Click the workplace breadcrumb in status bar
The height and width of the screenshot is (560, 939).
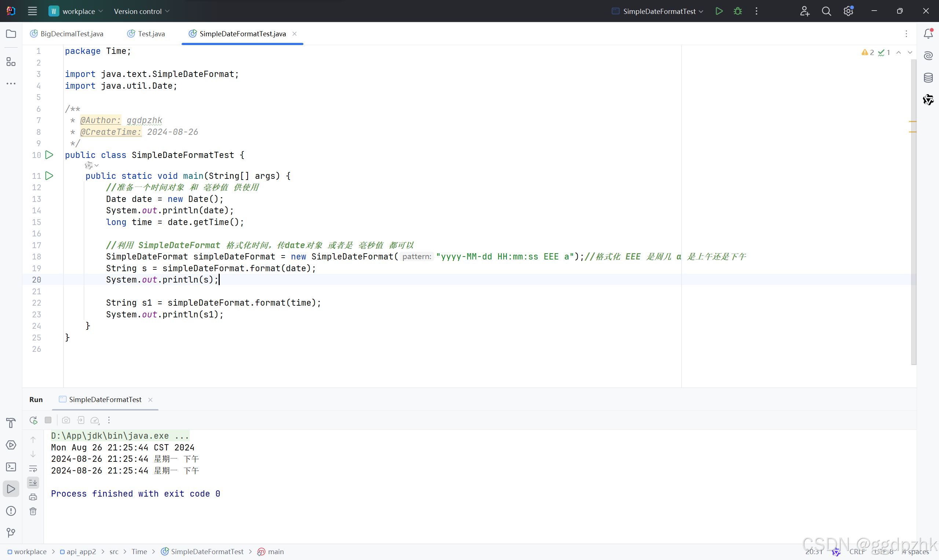pos(27,552)
